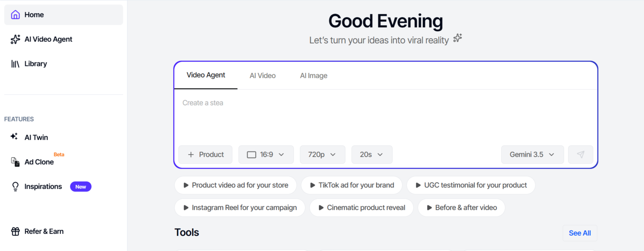The image size is (644, 251).
Task: Click the plus Product button
Action: pyautogui.click(x=205, y=154)
